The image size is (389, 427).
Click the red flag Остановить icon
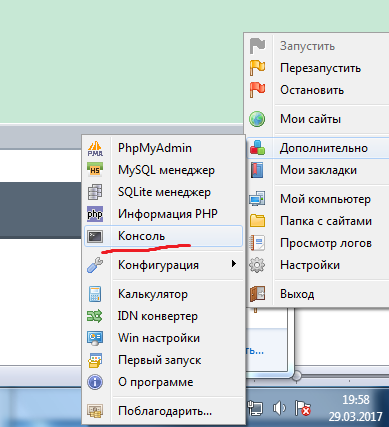(257, 90)
